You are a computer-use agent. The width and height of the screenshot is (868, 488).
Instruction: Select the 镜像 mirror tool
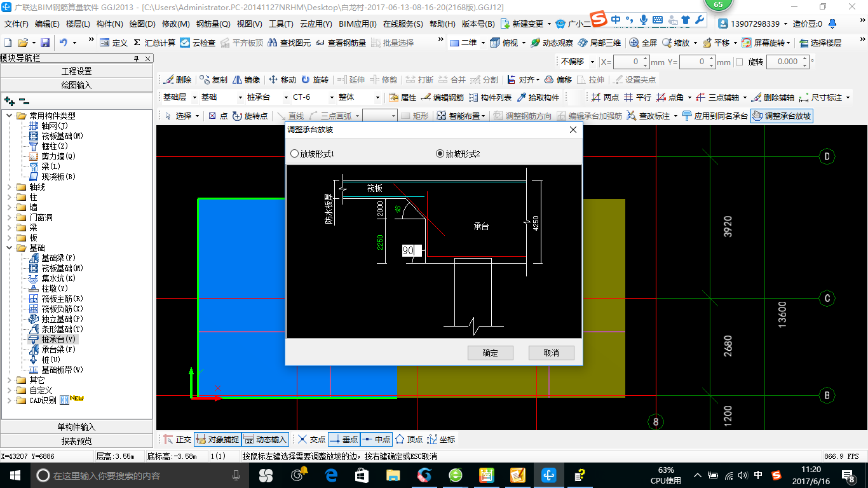click(247, 79)
